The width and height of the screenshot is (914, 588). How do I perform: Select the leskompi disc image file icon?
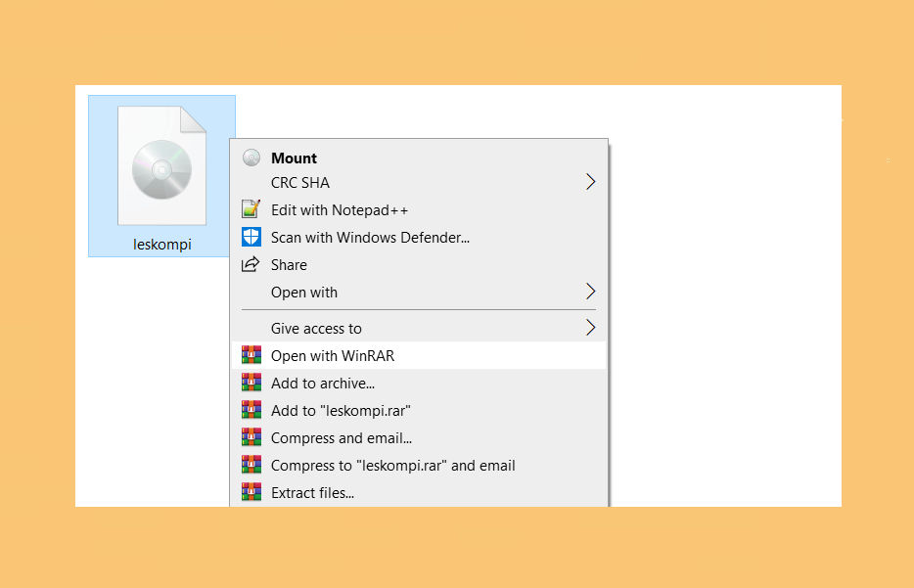coord(162,165)
